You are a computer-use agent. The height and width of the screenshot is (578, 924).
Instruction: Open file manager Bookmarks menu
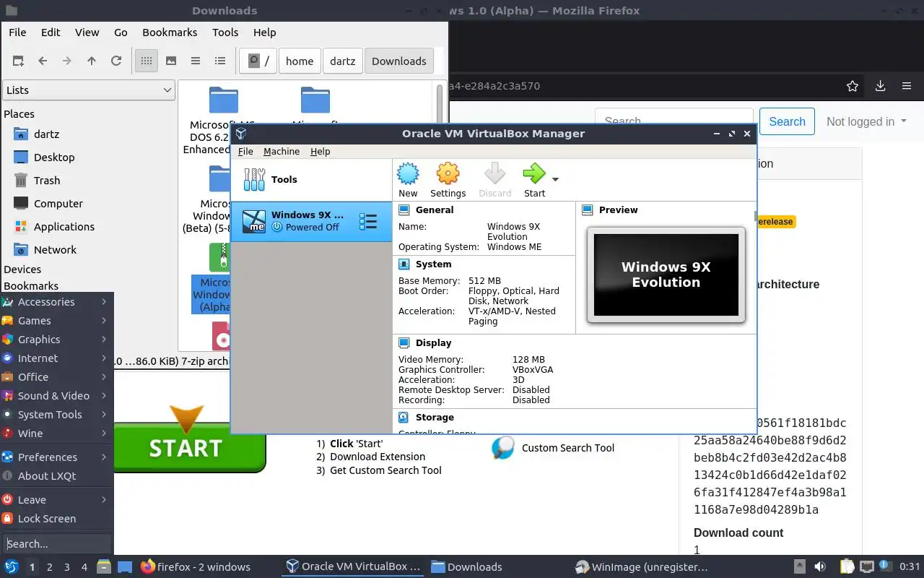(x=170, y=33)
